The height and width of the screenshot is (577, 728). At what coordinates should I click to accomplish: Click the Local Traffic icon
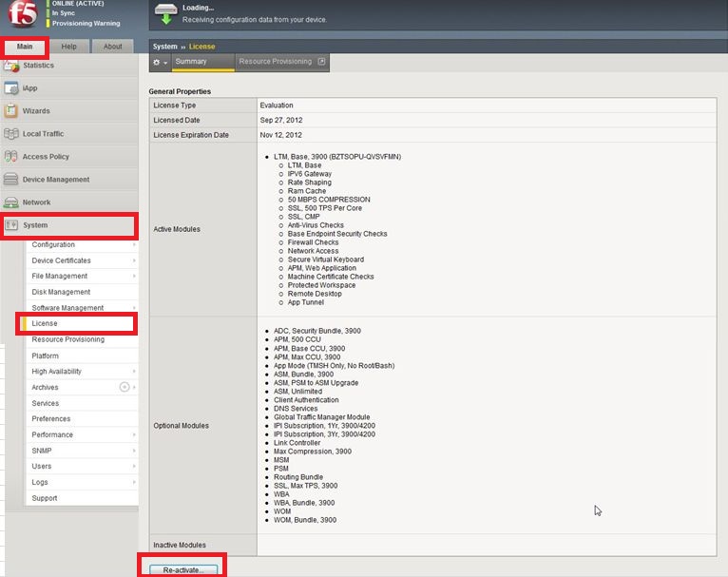coord(11,134)
